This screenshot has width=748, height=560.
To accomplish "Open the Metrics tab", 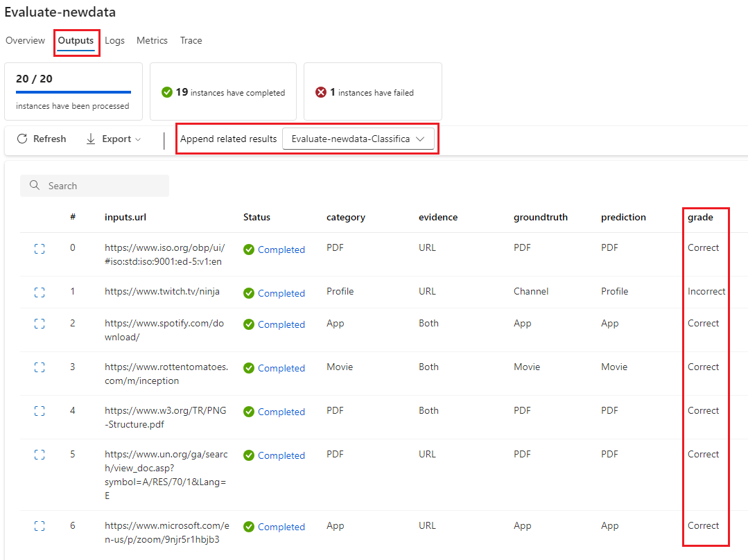I will pos(152,41).
